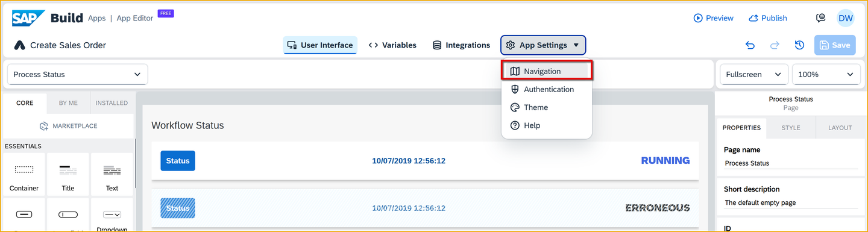Open the LAYOUT tab
Screen dimensions: 868x232
pyautogui.click(x=840, y=128)
